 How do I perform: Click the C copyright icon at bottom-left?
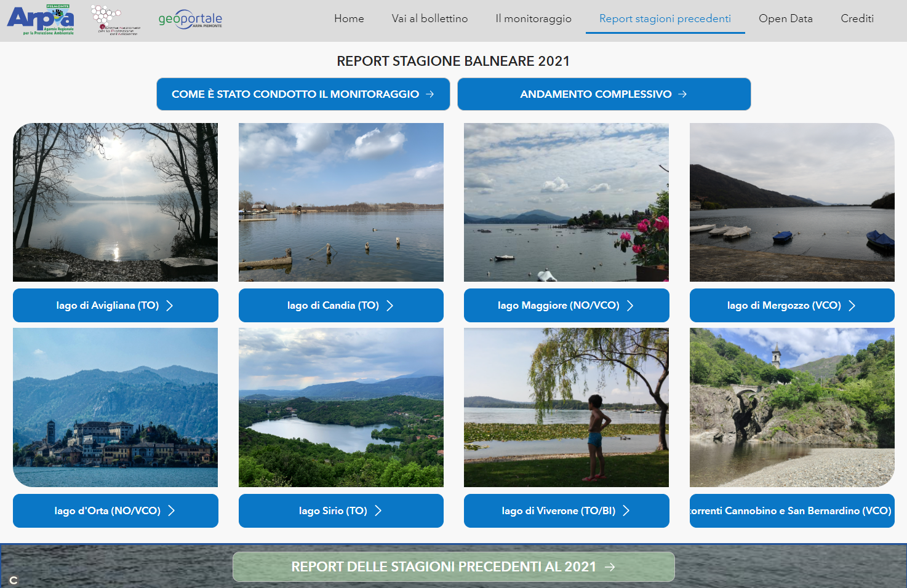14,580
